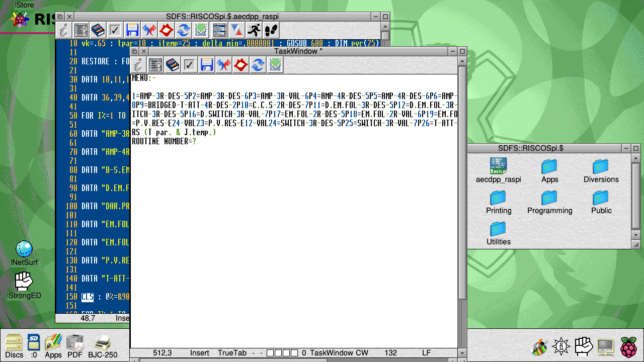Click the info star icon on icon bar
The image size is (644, 362).
click(x=561, y=346)
